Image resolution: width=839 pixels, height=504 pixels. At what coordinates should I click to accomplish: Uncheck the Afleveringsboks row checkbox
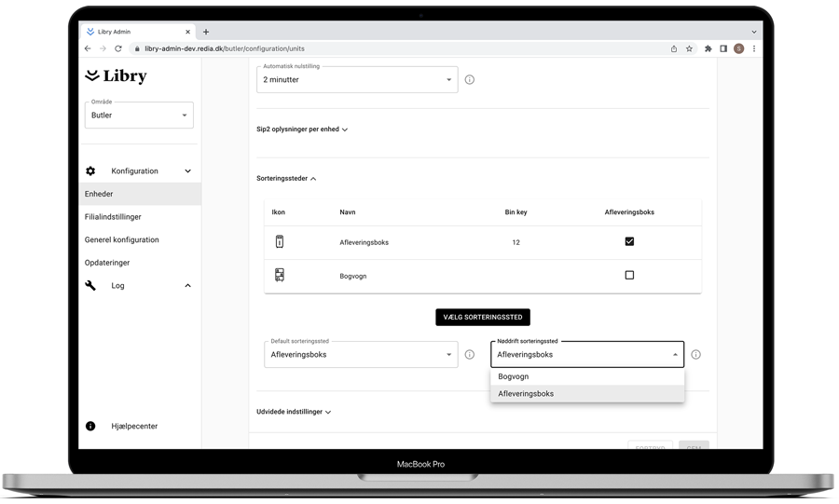coord(629,242)
